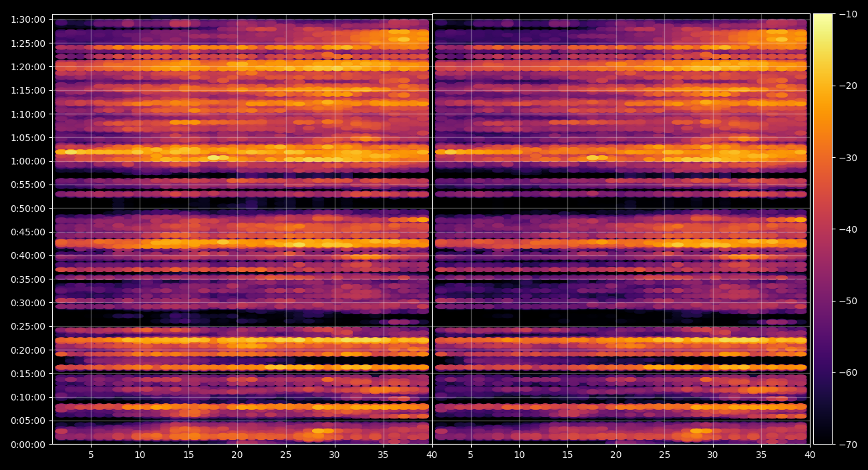Click the 0:25:00 y-axis tick label
The height and width of the screenshot is (470, 868).
click(x=28, y=326)
